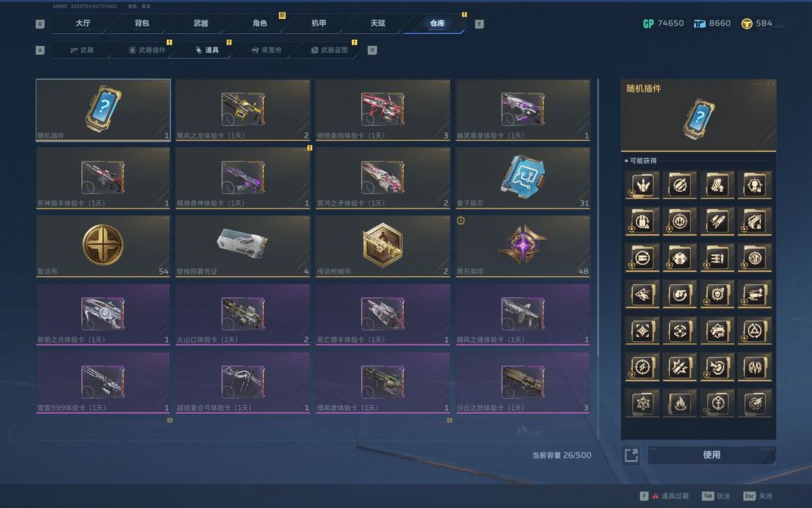812x508 pixels.
Task: Click the 使用 button
Action: 711,455
